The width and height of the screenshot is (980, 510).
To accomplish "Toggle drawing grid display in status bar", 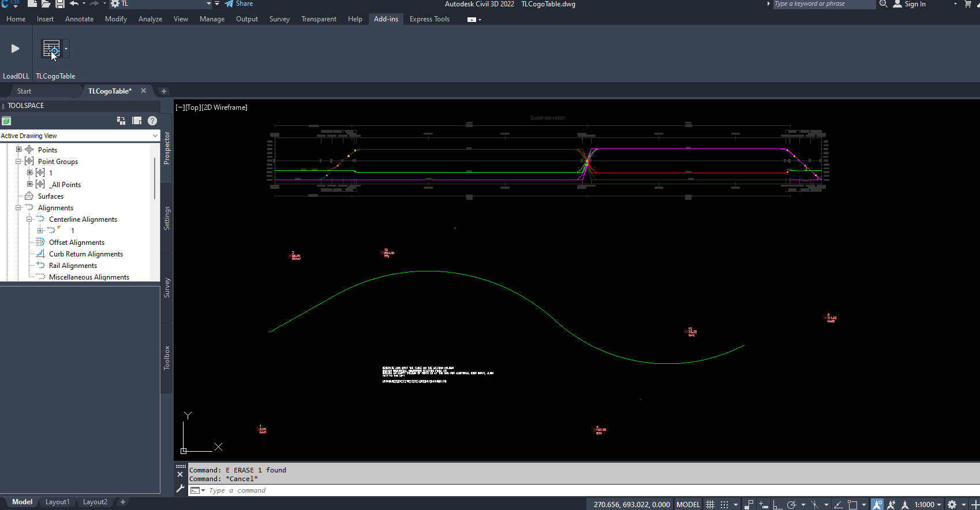I will pyautogui.click(x=710, y=504).
